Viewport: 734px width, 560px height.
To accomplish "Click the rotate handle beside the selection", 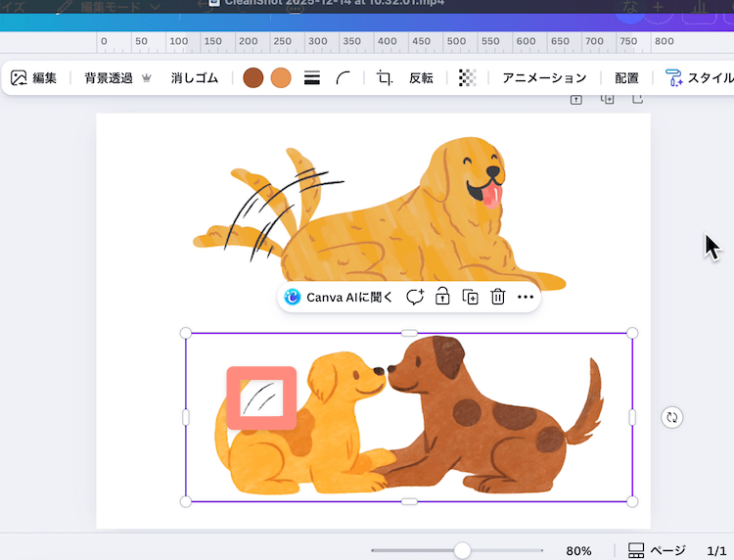I will click(671, 417).
